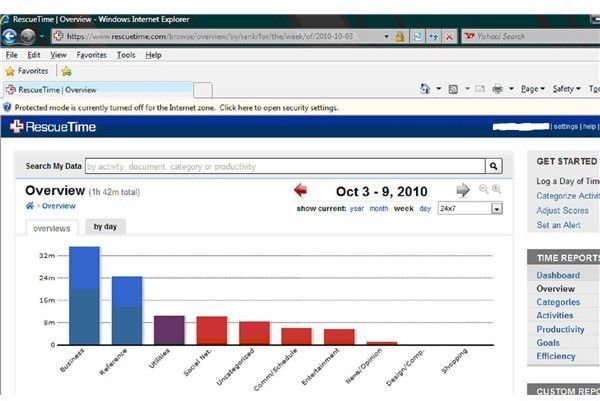Open the File menu

pos(11,55)
